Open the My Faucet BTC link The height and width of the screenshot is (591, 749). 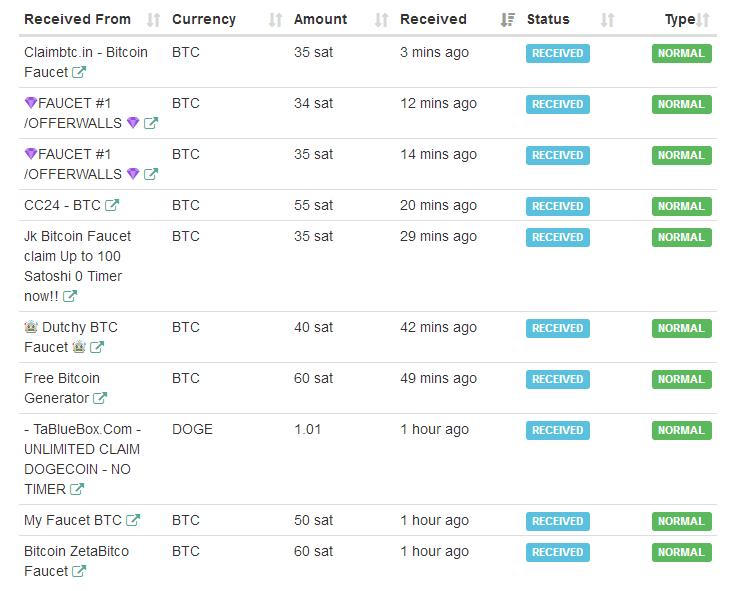[x=73, y=520]
